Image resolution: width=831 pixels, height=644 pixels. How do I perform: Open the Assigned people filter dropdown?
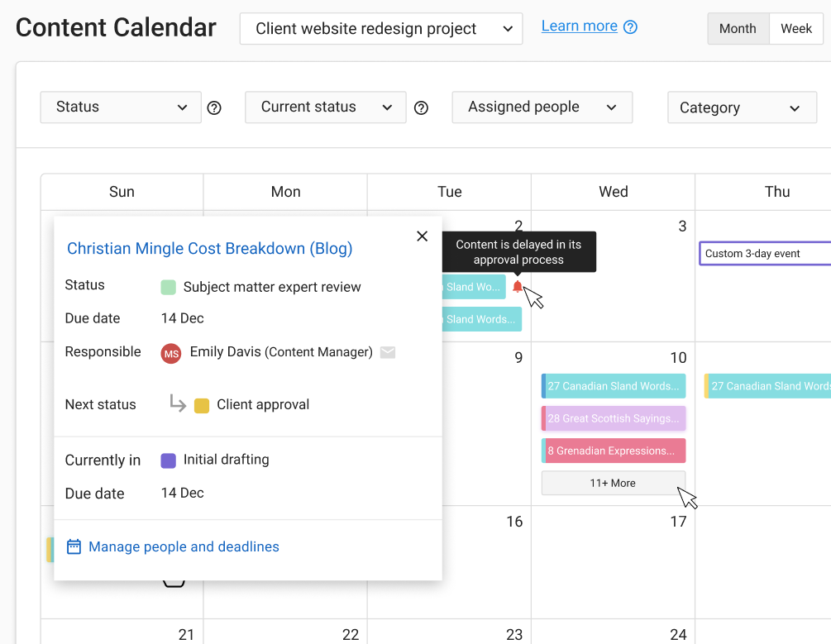(542, 107)
